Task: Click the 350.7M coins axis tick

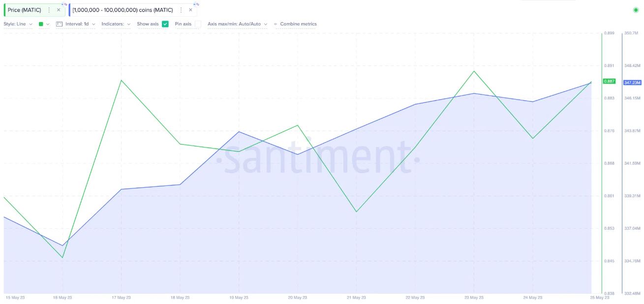Action: [631, 33]
